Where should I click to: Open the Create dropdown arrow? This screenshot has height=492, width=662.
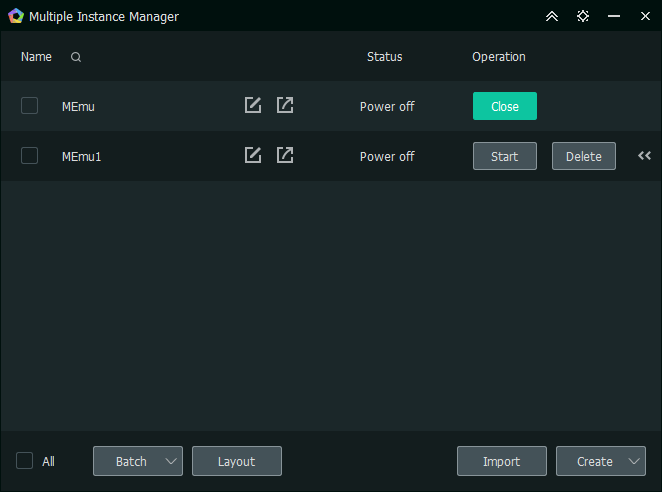(x=634, y=461)
